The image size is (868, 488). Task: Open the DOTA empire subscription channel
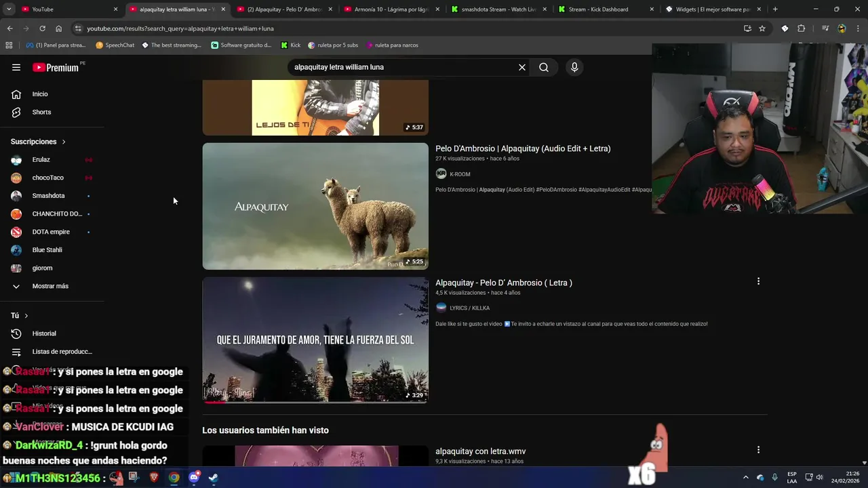tap(52, 232)
